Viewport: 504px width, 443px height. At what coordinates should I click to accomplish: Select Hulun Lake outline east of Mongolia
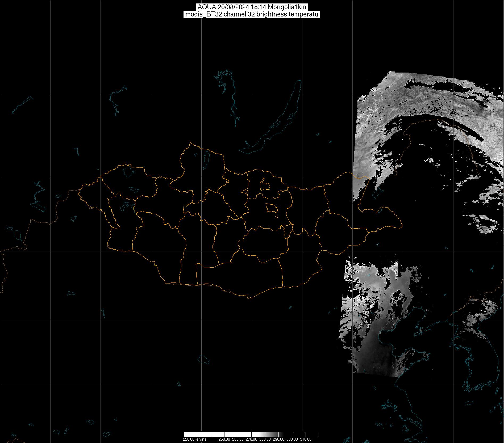tap(377, 194)
